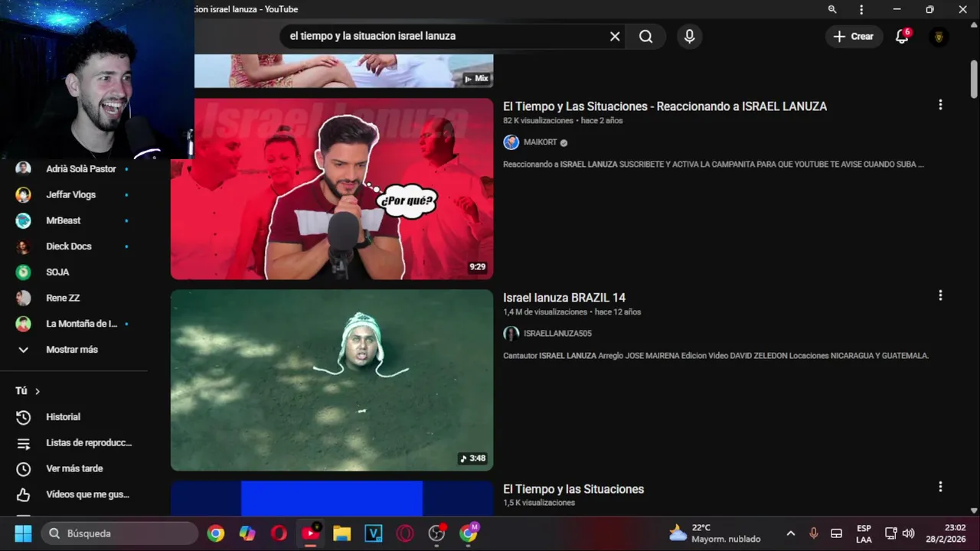Open ISRAELLANUZA505 channel avatar

[x=511, y=334]
